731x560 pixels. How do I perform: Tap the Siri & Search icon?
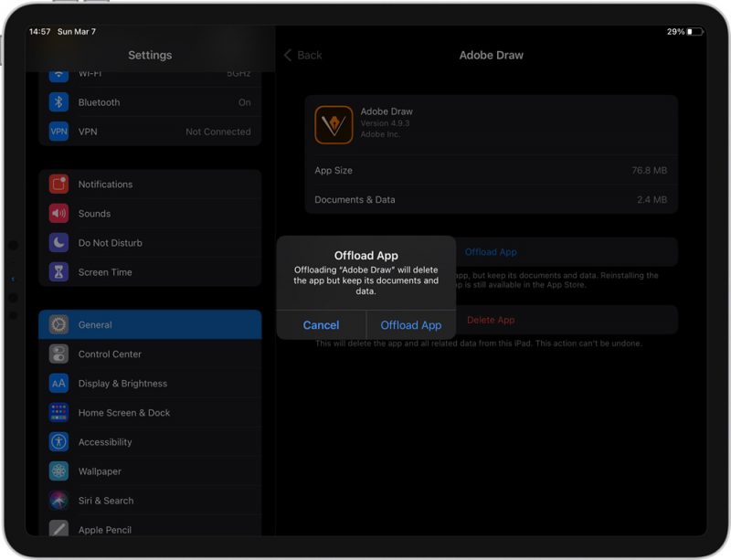click(x=58, y=501)
